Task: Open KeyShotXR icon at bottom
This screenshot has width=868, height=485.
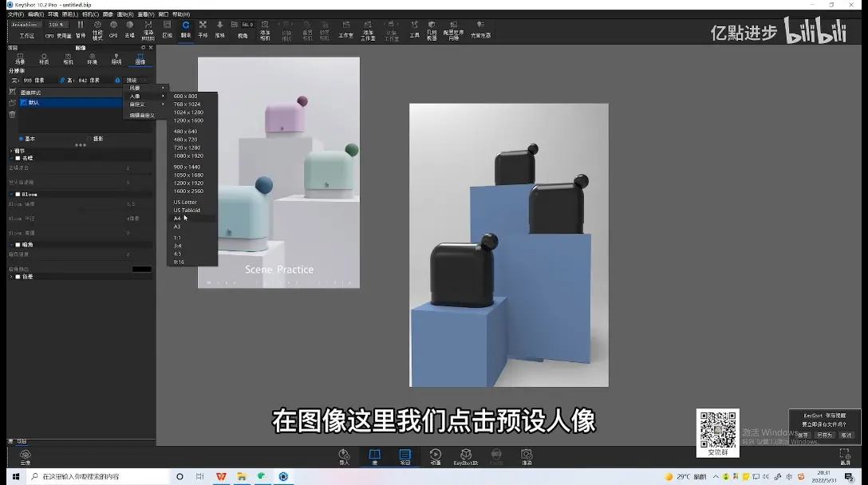Action: [x=466, y=457]
